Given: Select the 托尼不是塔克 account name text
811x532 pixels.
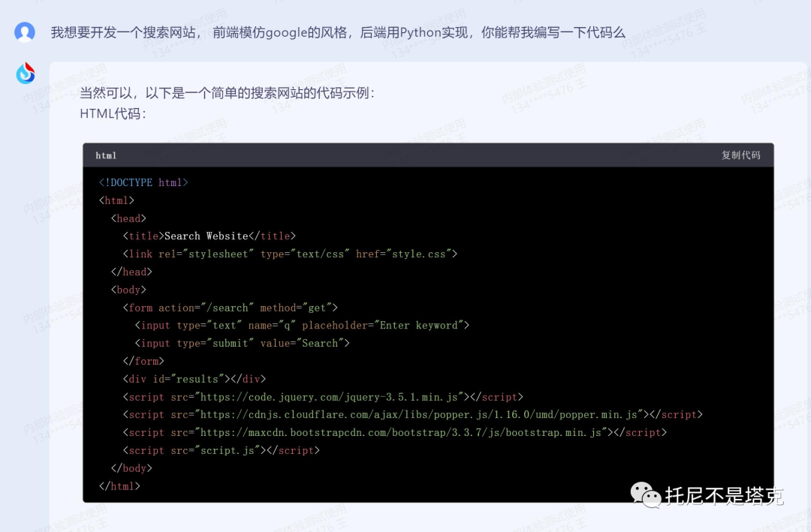Looking at the screenshot, I should (724, 495).
